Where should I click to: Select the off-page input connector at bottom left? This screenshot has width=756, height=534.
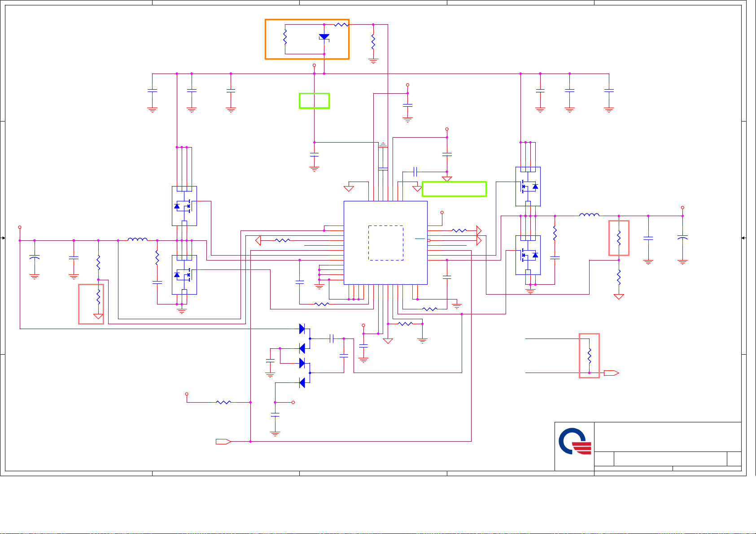[223, 442]
